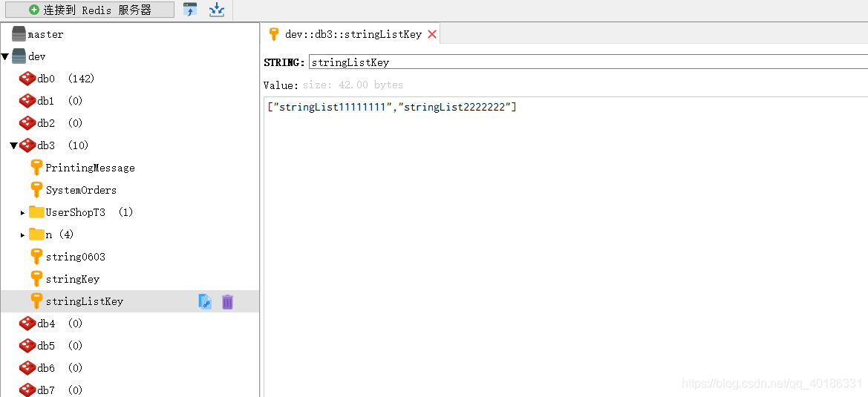
Task: Click the size: 42.00 bytes text
Action: (x=353, y=85)
